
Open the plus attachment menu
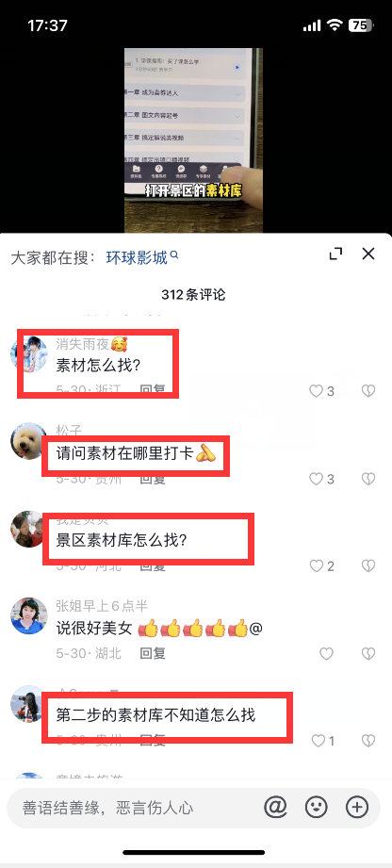coord(357,808)
